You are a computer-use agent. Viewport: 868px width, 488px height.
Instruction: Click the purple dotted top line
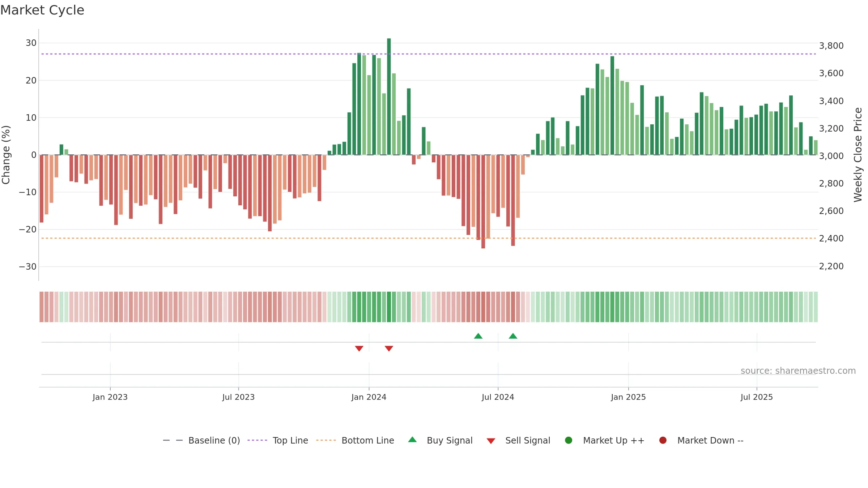tap(429, 54)
